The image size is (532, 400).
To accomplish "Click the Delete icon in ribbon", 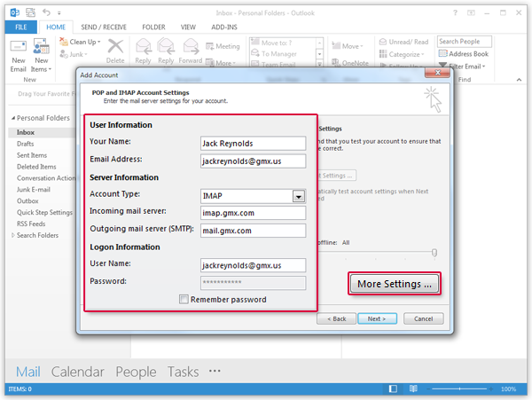I will pyautogui.click(x=115, y=50).
